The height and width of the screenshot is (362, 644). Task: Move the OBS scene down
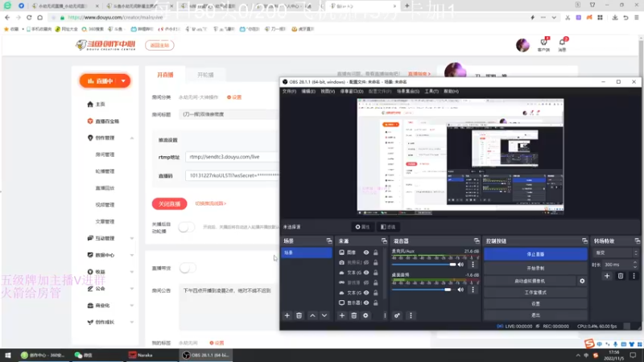[324, 315]
